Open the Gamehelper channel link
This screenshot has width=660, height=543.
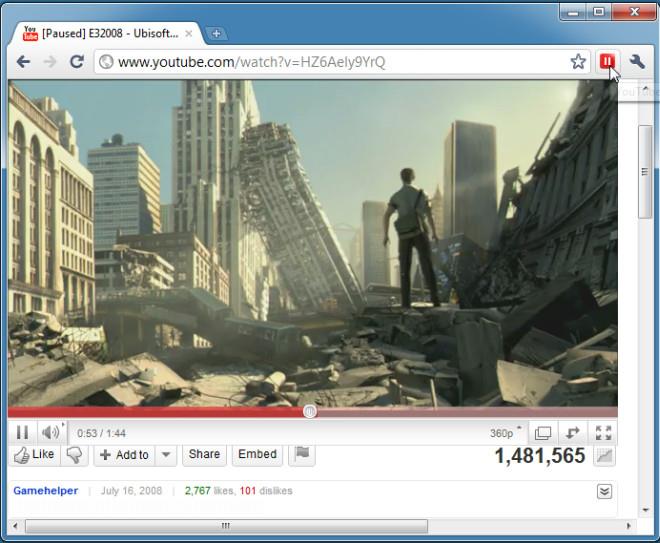coord(45,491)
